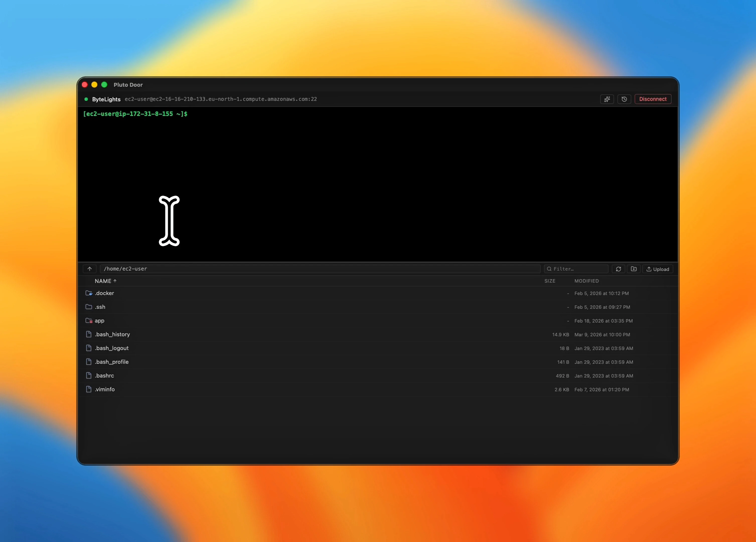
Task: Refresh the remote file listing
Action: click(618, 269)
